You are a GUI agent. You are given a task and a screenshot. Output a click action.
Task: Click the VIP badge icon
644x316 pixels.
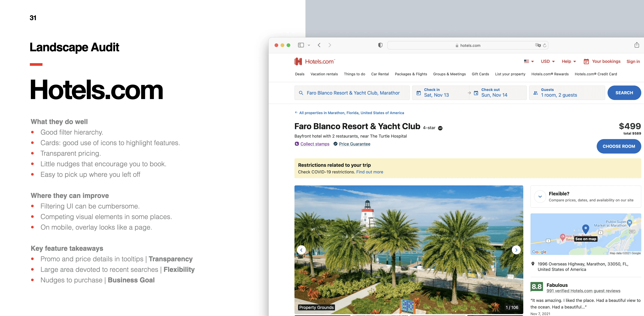coord(440,128)
